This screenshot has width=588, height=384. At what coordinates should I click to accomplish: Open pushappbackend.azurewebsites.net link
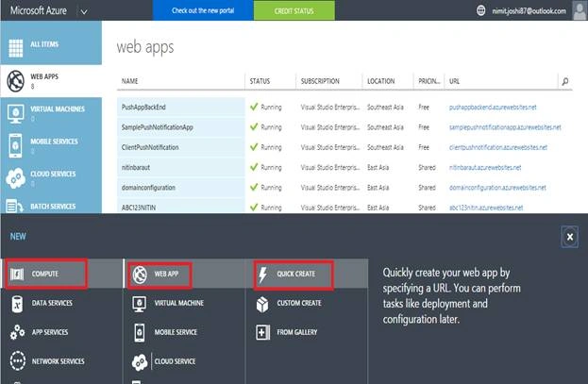(x=493, y=108)
